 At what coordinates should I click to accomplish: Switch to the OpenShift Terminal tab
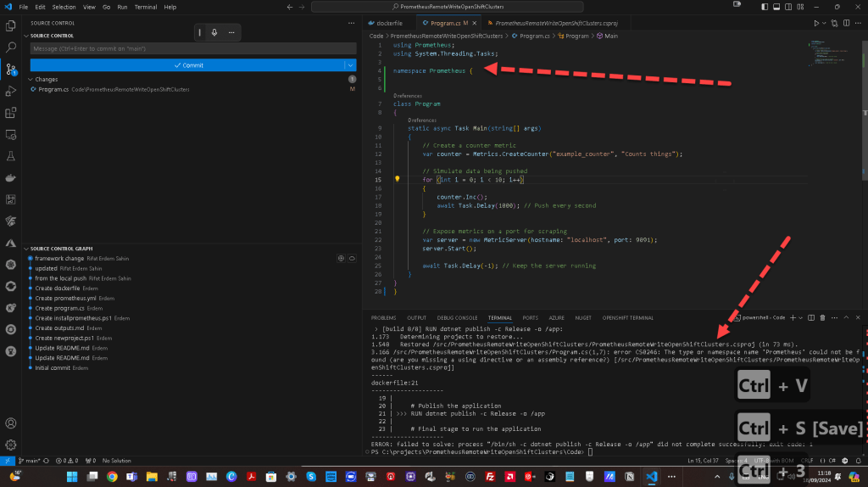628,318
